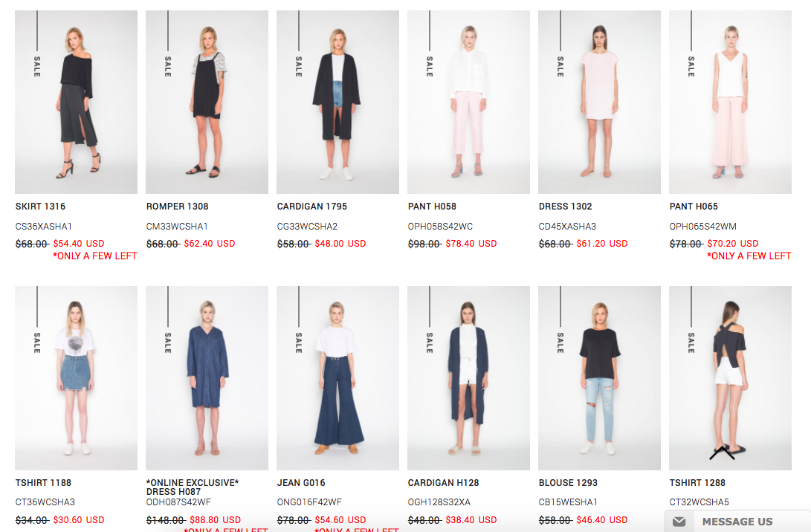The width and height of the screenshot is (811, 532).
Task: Open the DRESS 1302 product image
Action: [599, 103]
